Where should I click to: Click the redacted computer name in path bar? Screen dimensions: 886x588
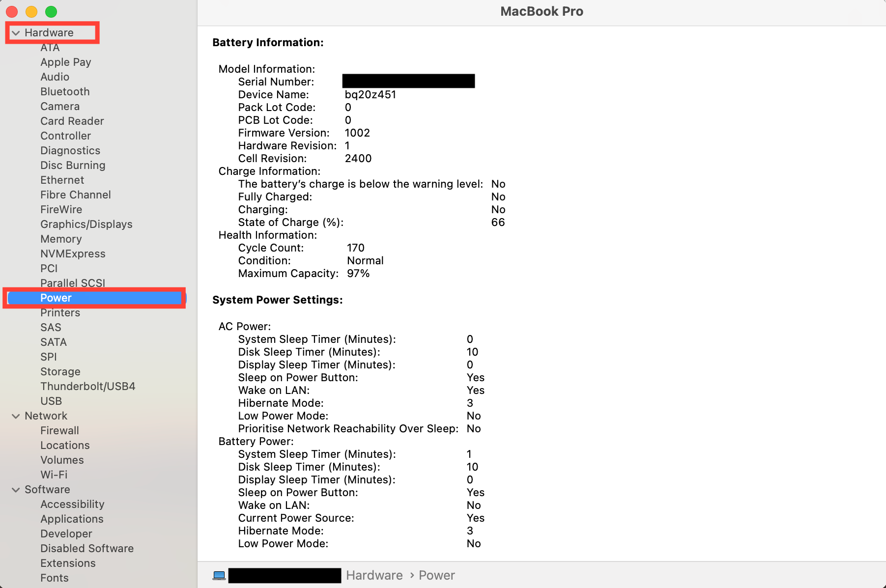[285, 575]
